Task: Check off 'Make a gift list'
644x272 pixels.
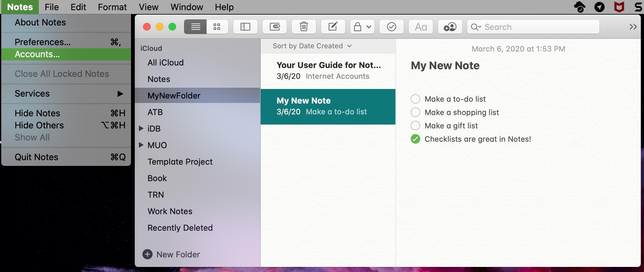Action: tap(415, 126)
